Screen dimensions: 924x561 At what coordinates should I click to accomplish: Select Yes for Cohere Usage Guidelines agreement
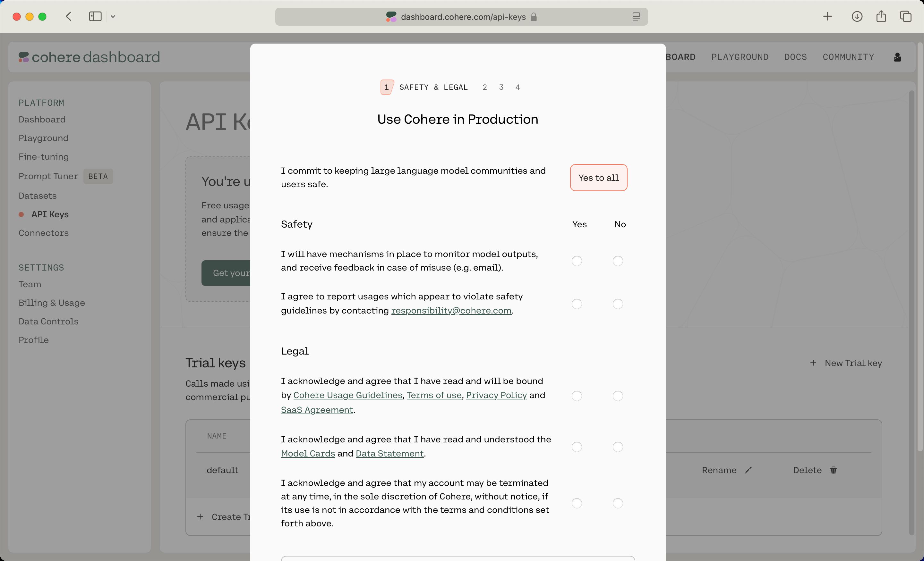click(577, 396)
